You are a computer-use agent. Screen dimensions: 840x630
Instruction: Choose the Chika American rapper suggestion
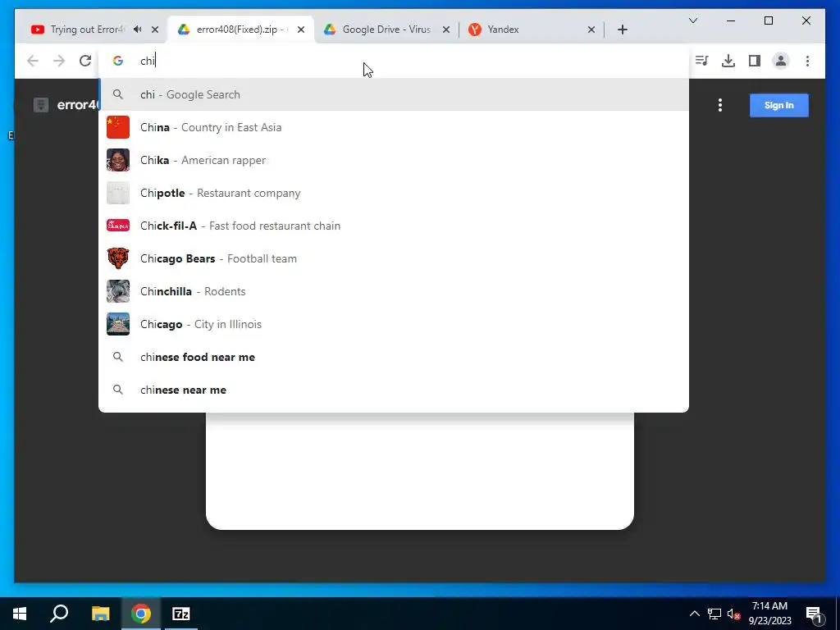click(393, 160)
